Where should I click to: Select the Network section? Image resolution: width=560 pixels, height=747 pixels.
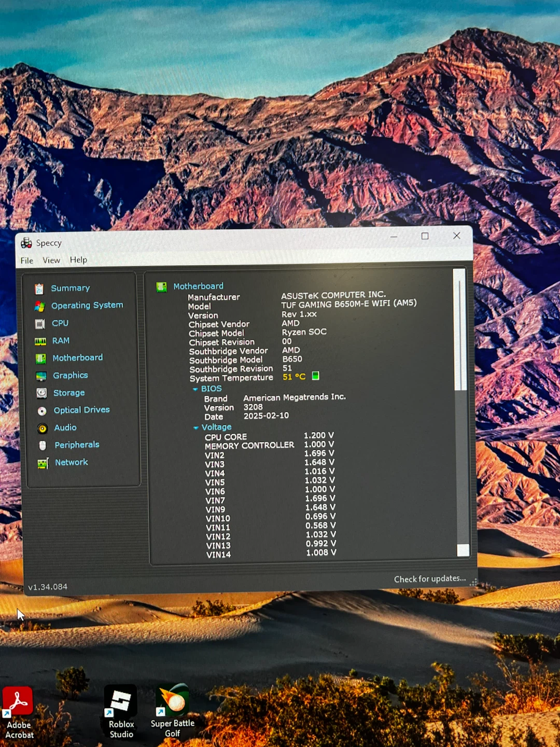[x=63, y=463]
